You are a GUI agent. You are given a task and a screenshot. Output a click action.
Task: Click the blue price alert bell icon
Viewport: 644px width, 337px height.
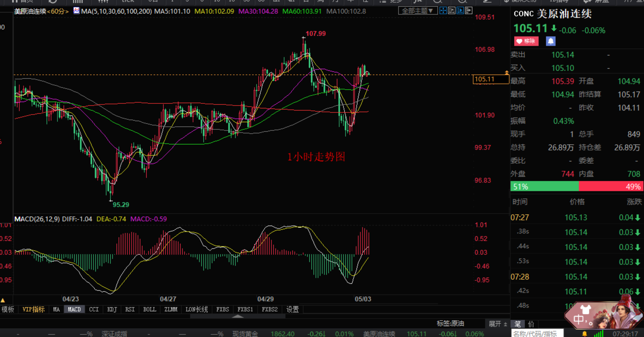click(550, 41)
